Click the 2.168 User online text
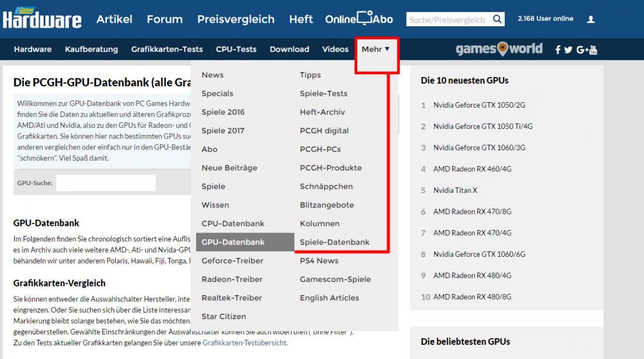Image resolution: width=644 pixels, height=359 pixels. [x=545, y=19]
